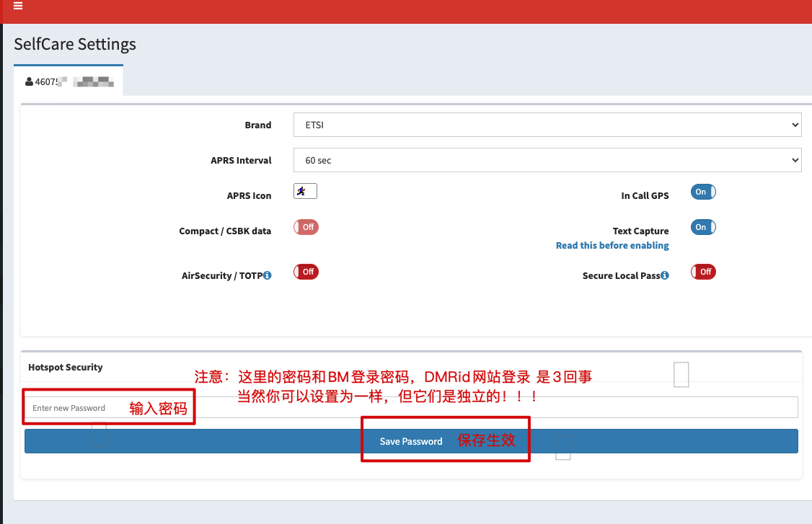Click the running-man APRS Icon button
The width and height of the screenshot is (812, 524).
(305, 191)
